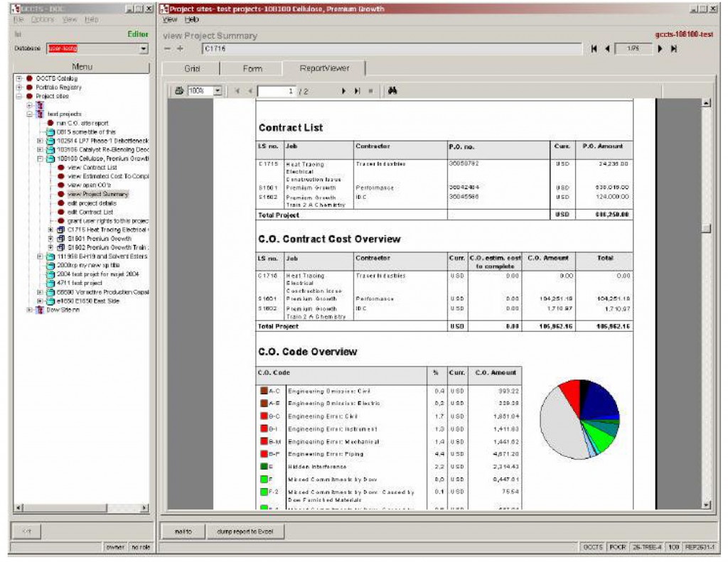Select the view Contract List tree item
The height and width of the screenshot is (562, 728).
click(92, 168)
